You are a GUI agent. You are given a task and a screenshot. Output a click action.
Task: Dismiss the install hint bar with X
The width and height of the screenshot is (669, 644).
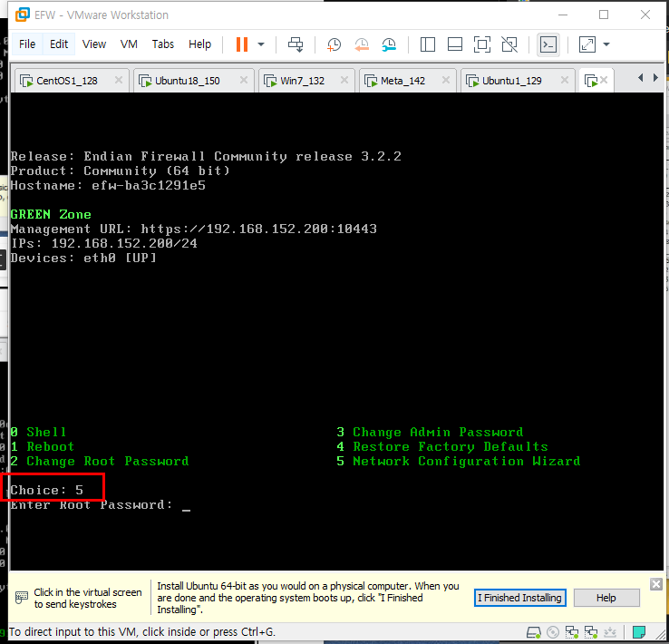[x=656, y=584]
